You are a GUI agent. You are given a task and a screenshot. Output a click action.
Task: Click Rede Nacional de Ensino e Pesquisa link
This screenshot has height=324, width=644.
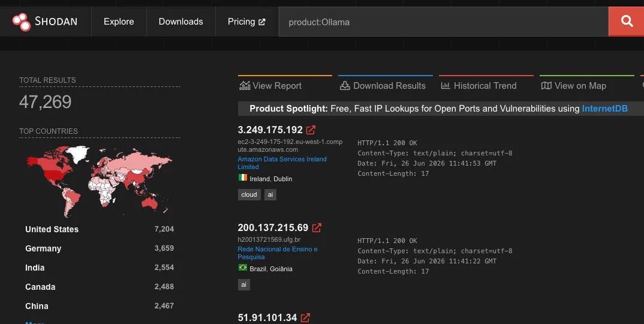tap(278, 253)
